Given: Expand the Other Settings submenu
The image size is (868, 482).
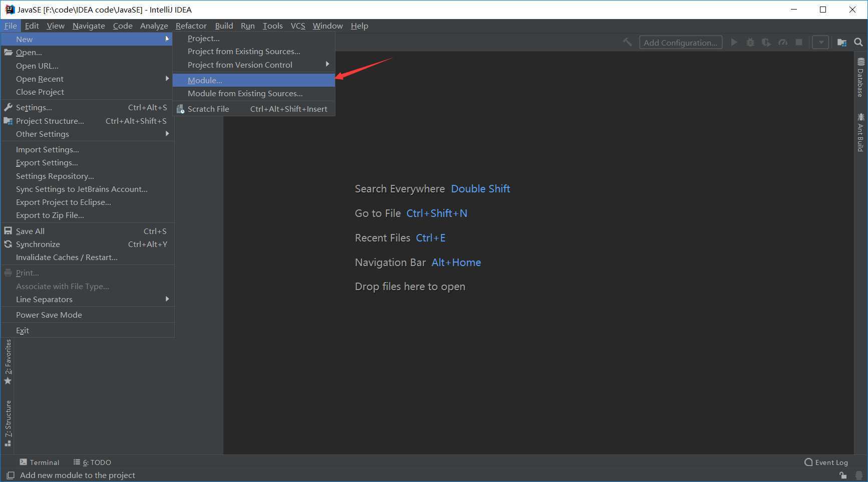Looking at the screenshot, I should 87,134.
